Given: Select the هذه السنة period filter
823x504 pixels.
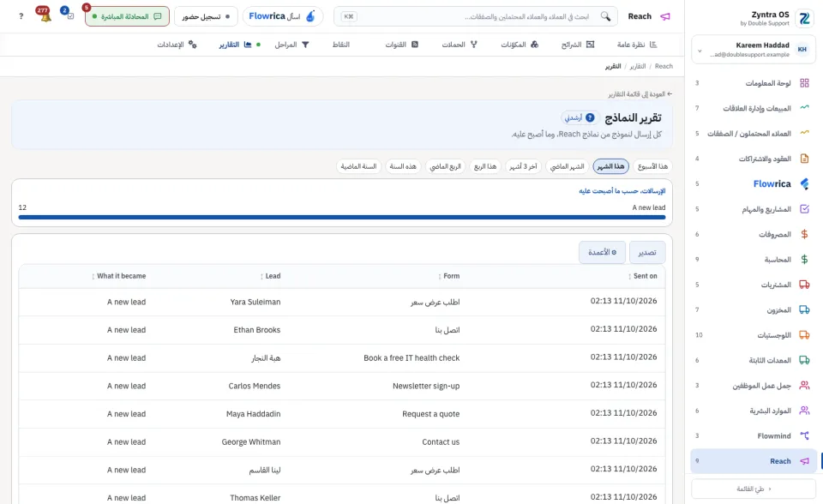Looking at the screenshot, I should tap(403, 166).
